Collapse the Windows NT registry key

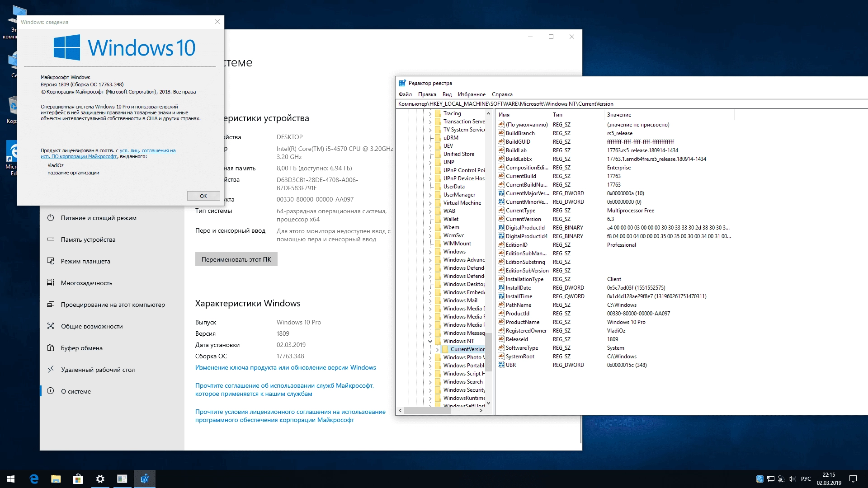430,341
